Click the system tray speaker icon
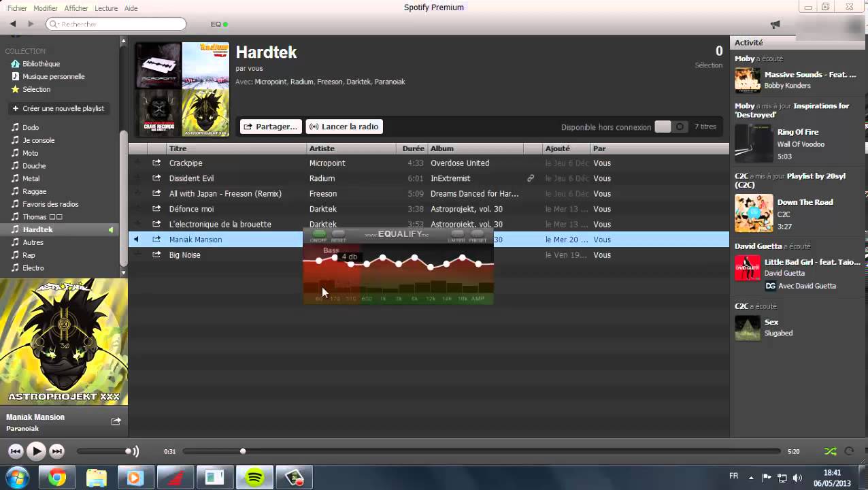 tap(797, 478)
